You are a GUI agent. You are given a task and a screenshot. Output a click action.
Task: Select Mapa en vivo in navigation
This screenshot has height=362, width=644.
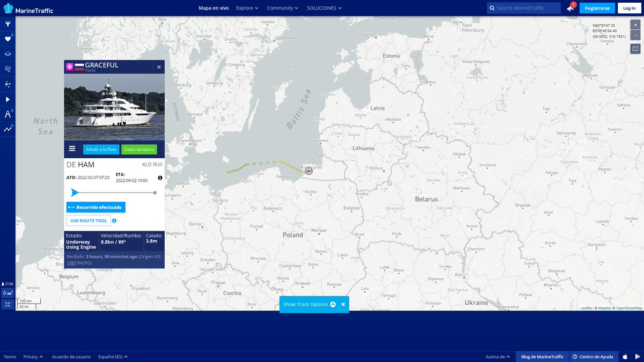[x=214, y=8]
